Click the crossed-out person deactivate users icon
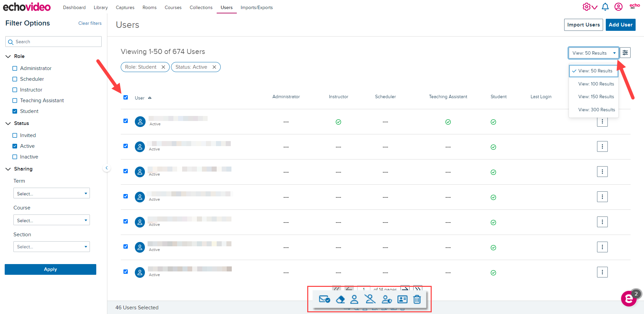 [370, 299]
